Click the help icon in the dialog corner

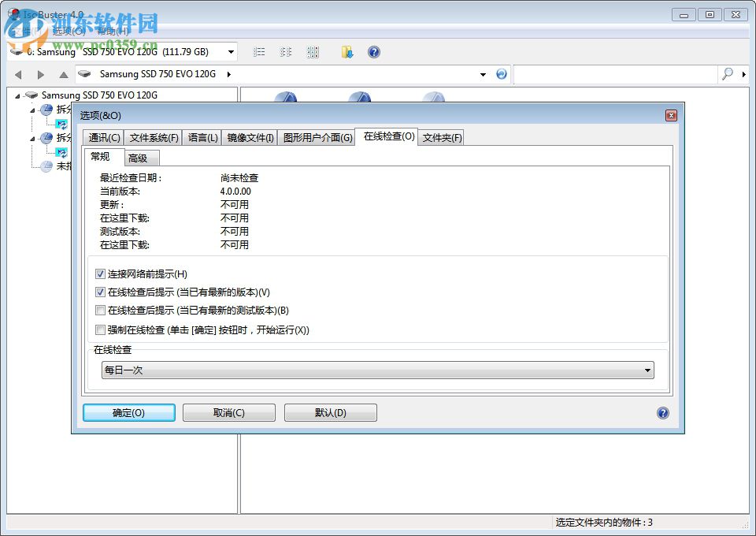[662, 412]
